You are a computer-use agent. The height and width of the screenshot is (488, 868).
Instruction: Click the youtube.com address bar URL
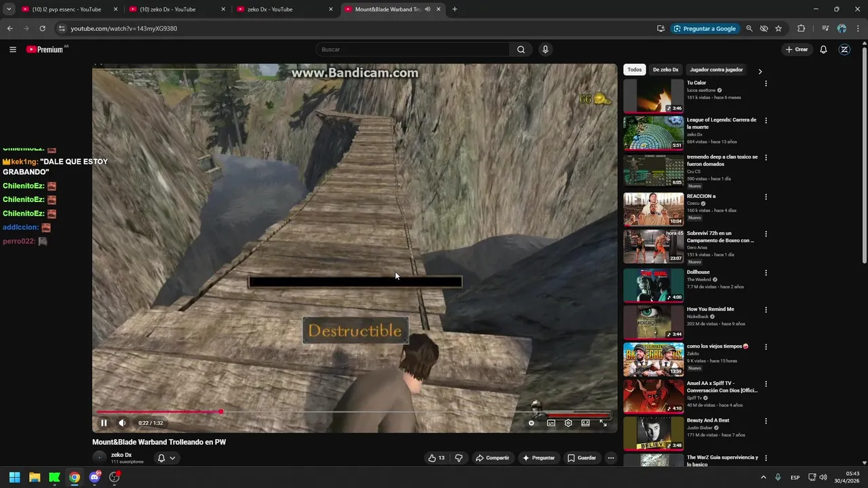(x=124, y=28)
